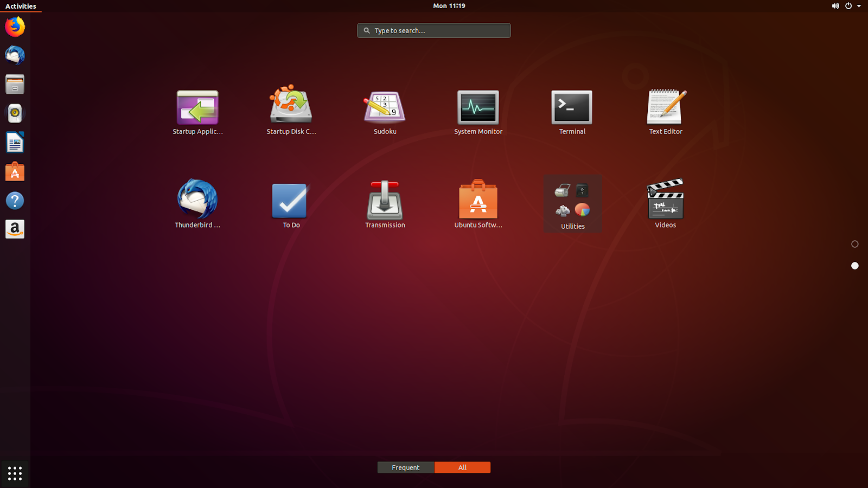
Task: Open the Utilities folder
Action: point(572,204)
